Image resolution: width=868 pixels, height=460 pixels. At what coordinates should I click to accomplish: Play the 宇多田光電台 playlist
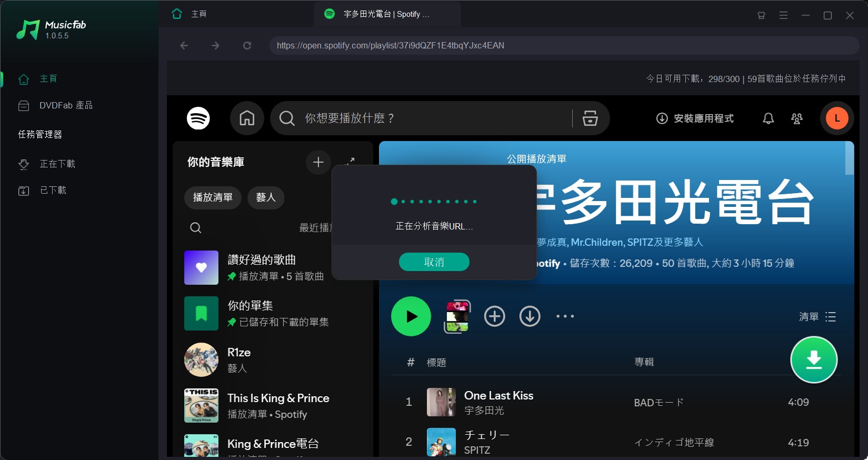click(411, 316)
